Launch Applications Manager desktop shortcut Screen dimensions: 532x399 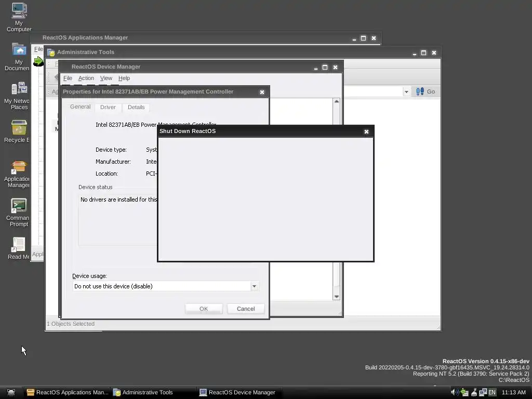pos(18,174)
